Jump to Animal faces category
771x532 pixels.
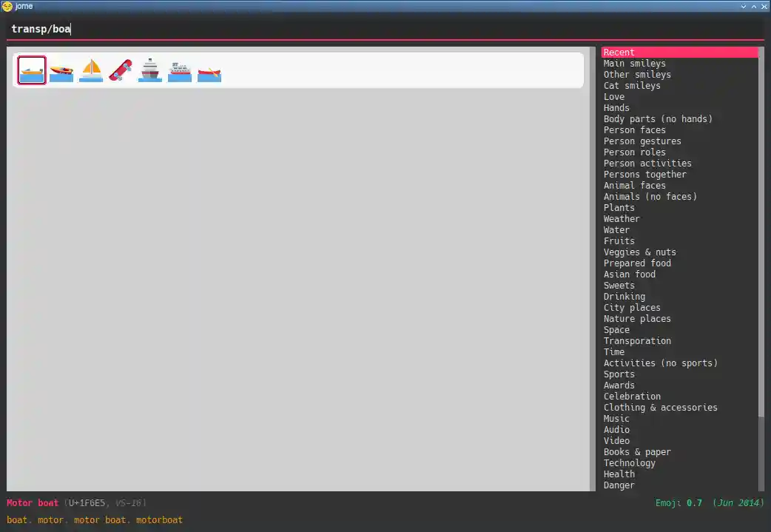click(x=634, y=186)
